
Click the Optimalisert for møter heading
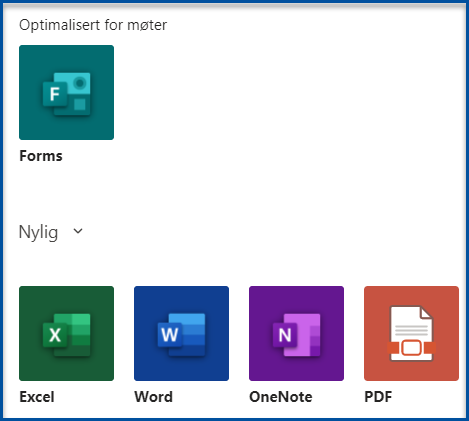coord(93,25)
